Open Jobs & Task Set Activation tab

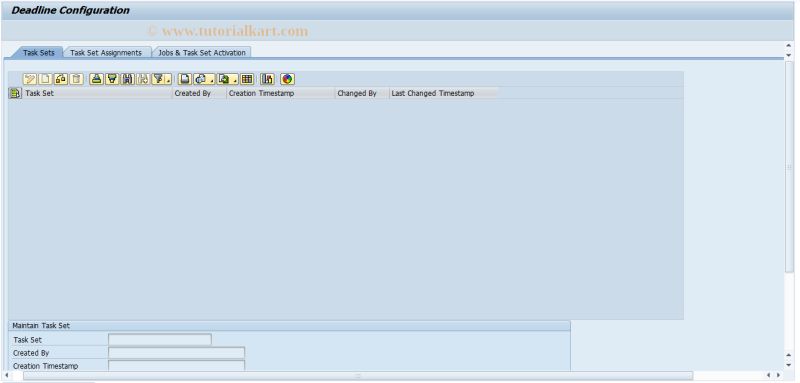coord(202,53)
